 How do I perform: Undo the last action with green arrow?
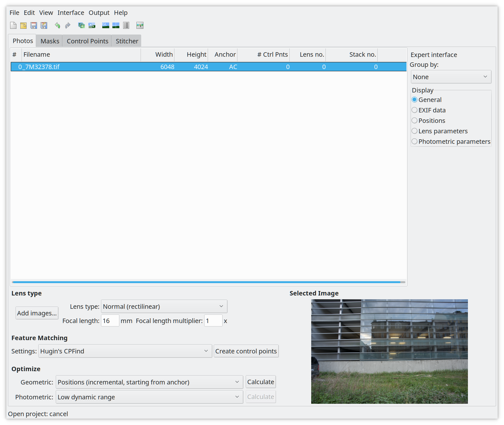tap(57, 25)
